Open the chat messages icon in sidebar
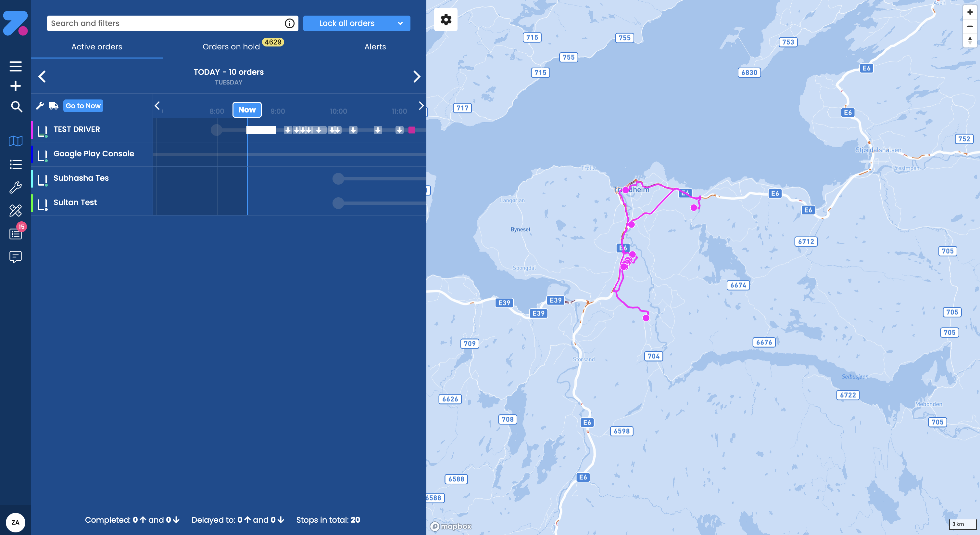This screenshot has width=980, height=535. (16, 257)
